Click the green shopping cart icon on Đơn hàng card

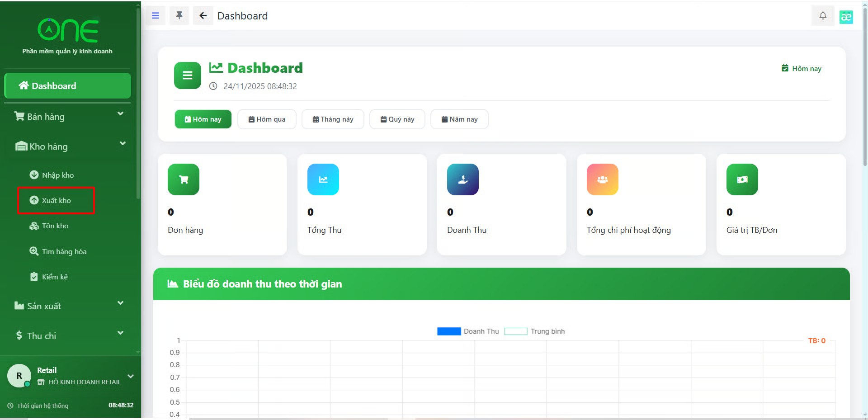[x=184, y=179]
